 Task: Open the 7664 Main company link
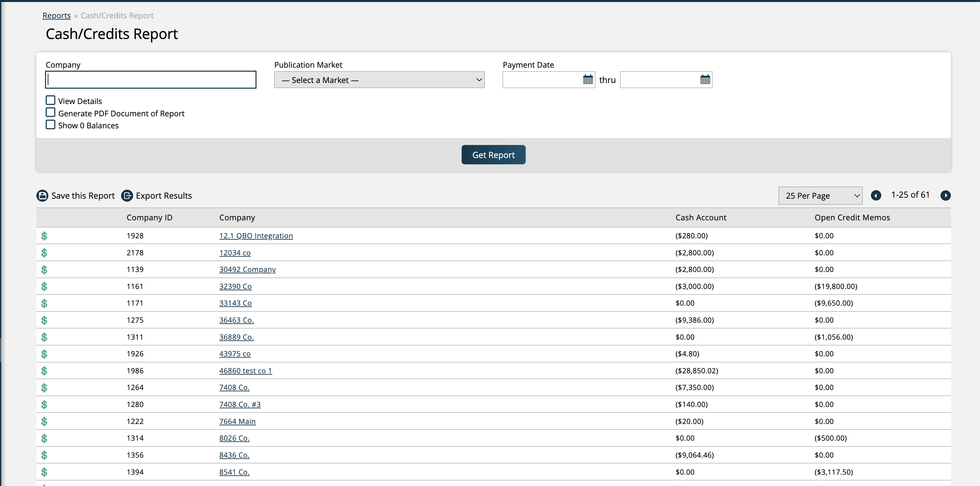click(x=237, y=421)
